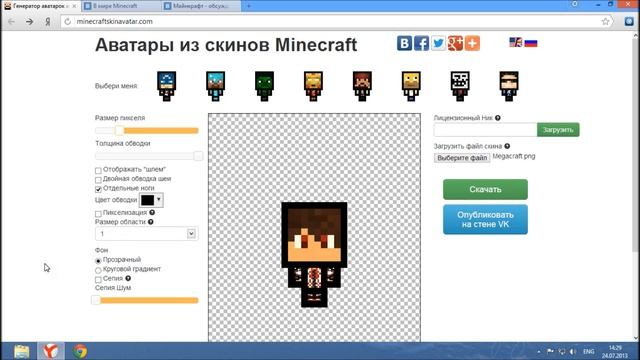This screenshot has width=640, height=360.
Task: Switch to Майнкрафт - обсуж... tab
Action: coord(201,6)
